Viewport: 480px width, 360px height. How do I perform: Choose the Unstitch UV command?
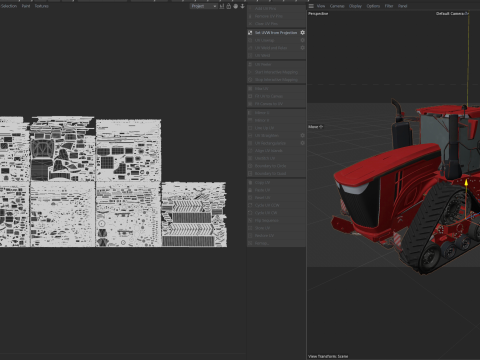276,158
